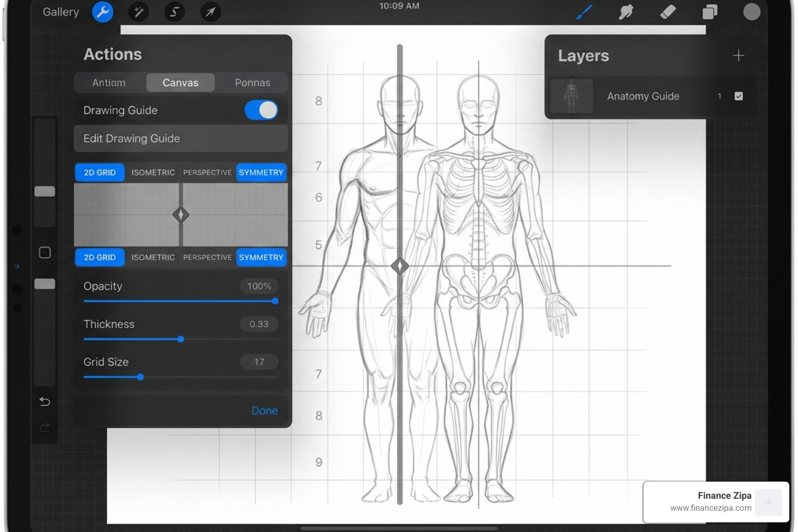The height and width of the screenshot is (532, 798).
Task: Select the Brush tool in the top toolbar
Action: click(583, 11)
